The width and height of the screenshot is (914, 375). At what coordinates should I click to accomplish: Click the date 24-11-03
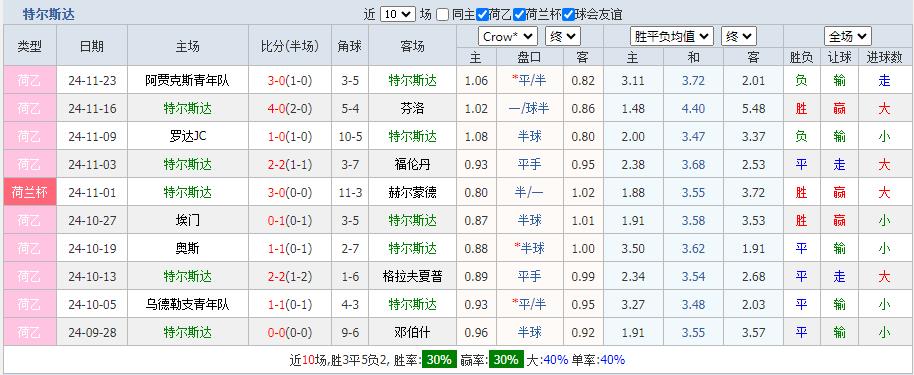(92, 164)
